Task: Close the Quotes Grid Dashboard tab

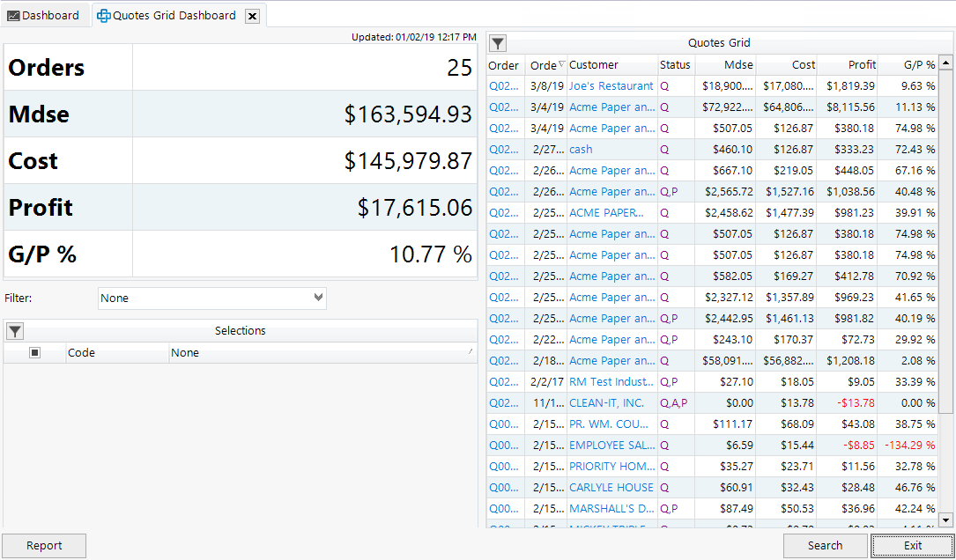Action: coord(253,15)
